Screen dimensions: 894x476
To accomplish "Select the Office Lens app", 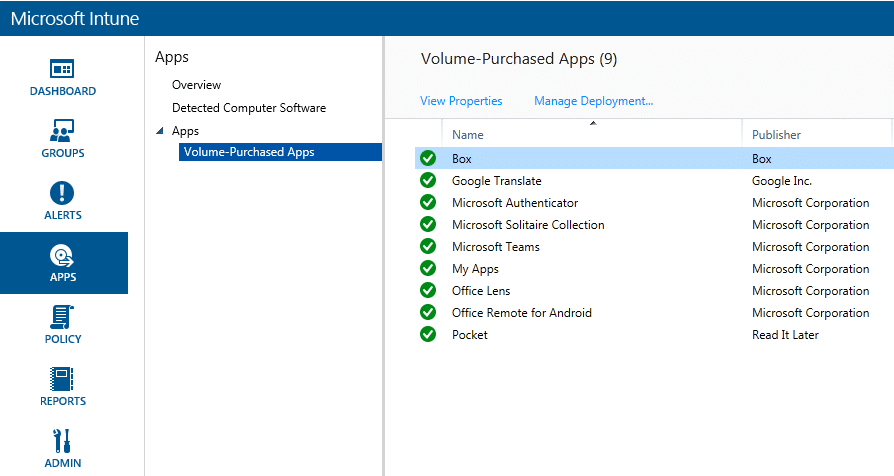I will click(481, 291).
